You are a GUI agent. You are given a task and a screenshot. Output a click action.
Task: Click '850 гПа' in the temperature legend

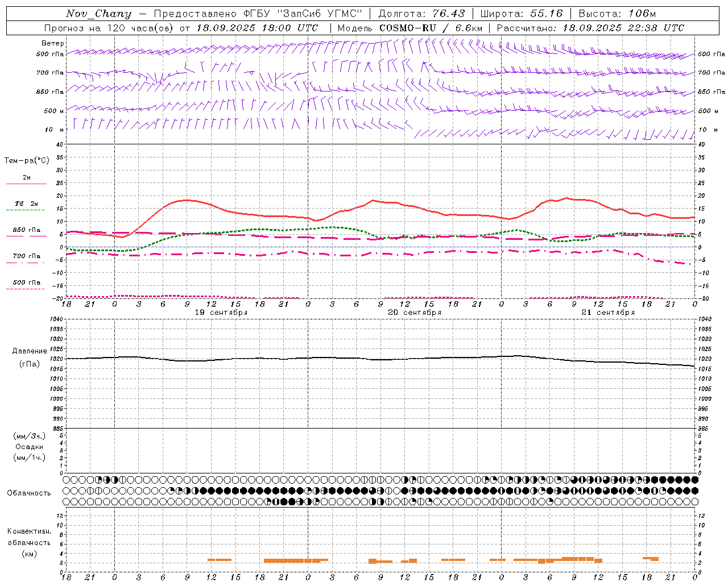[26, 230]
